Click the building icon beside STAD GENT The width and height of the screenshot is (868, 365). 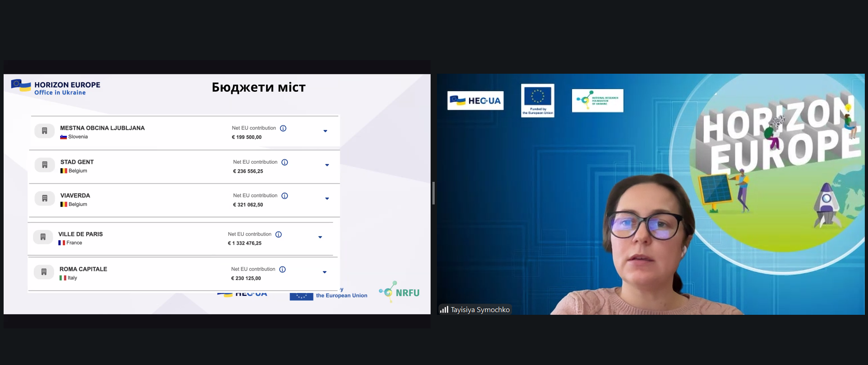pyautogui.click(x=45, y=165)
